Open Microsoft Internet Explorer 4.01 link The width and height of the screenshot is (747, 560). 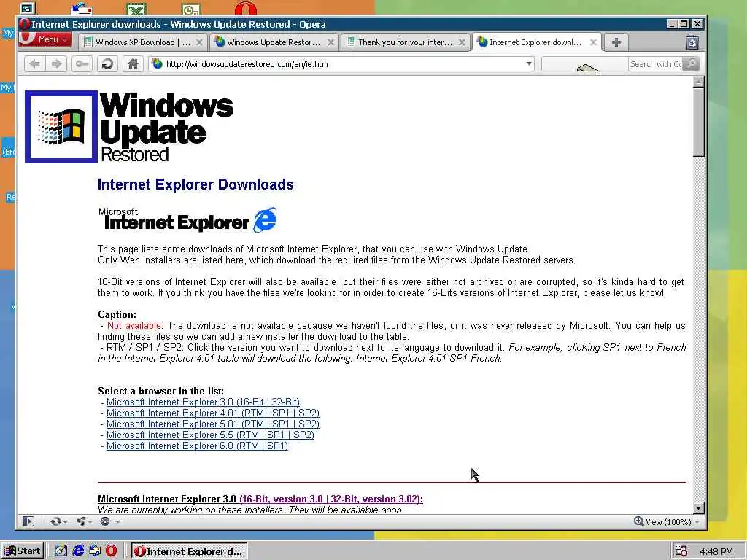[x=213, y=413]
